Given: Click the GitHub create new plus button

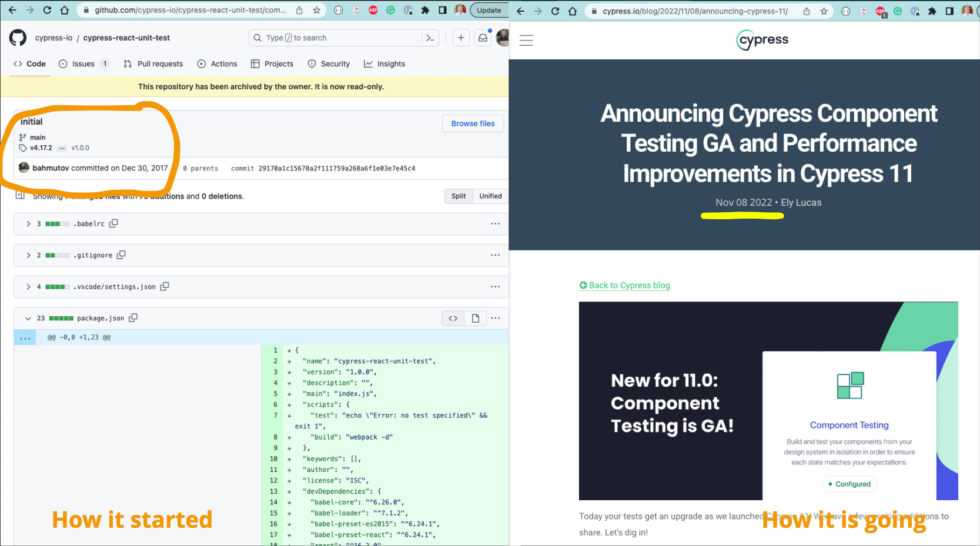Looking at the screenshot, I should [461, 38].
